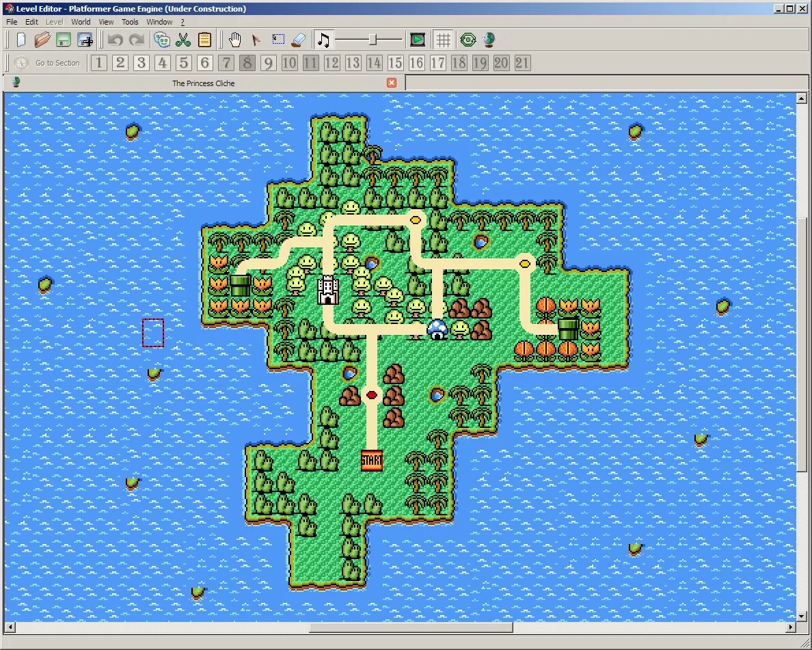
Task: Adjust the music volume slider handle
Action: coord(373,40)
